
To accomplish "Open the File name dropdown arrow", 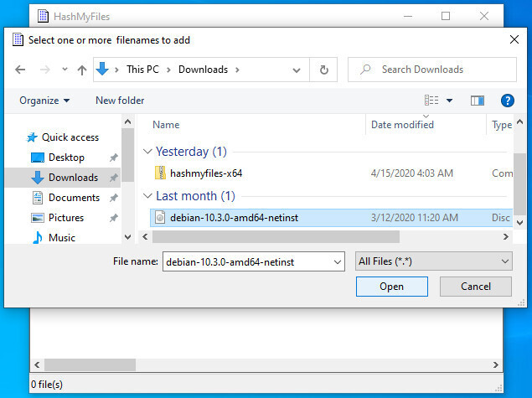I will [338, 262].
